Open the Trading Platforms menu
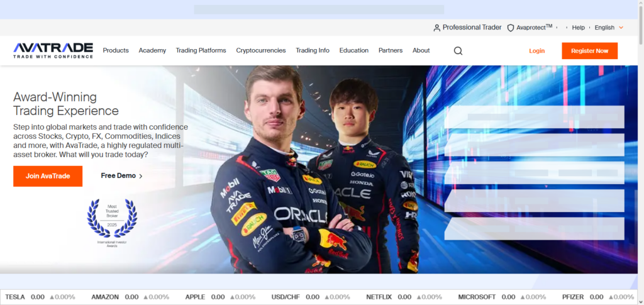This screenshot has width=644, height=305. (x=201, y=50)
